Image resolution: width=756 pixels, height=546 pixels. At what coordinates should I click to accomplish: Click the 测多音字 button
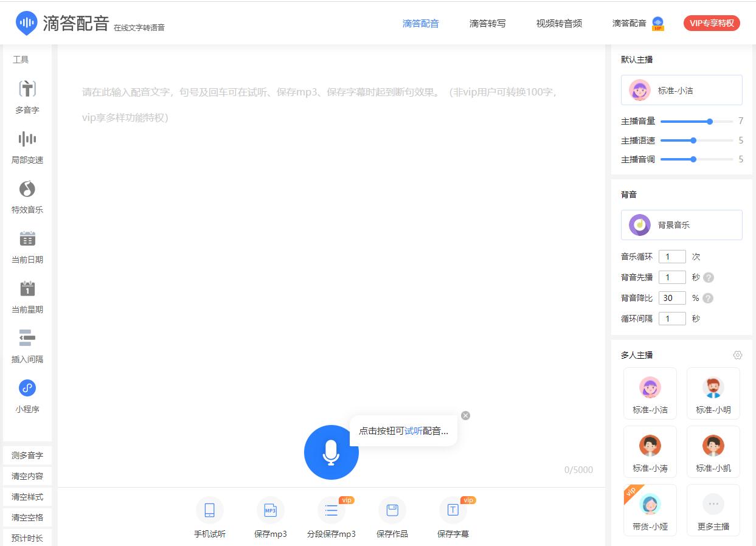pyautogui.click(x=27, y=455)
